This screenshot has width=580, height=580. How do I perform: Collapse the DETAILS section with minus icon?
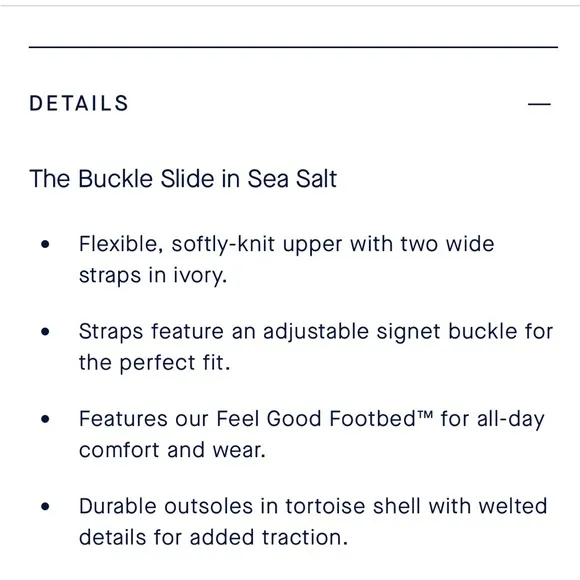point(539,104)
